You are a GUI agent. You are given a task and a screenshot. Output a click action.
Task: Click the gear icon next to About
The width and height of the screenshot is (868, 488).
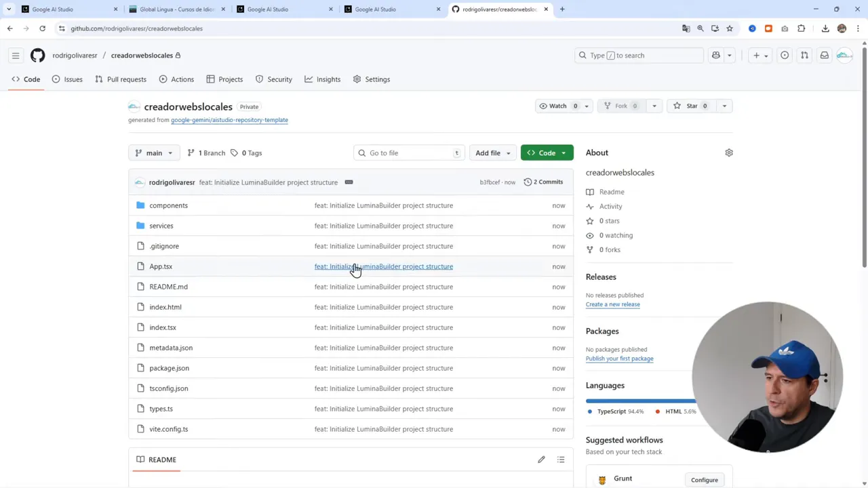(729, 152)
